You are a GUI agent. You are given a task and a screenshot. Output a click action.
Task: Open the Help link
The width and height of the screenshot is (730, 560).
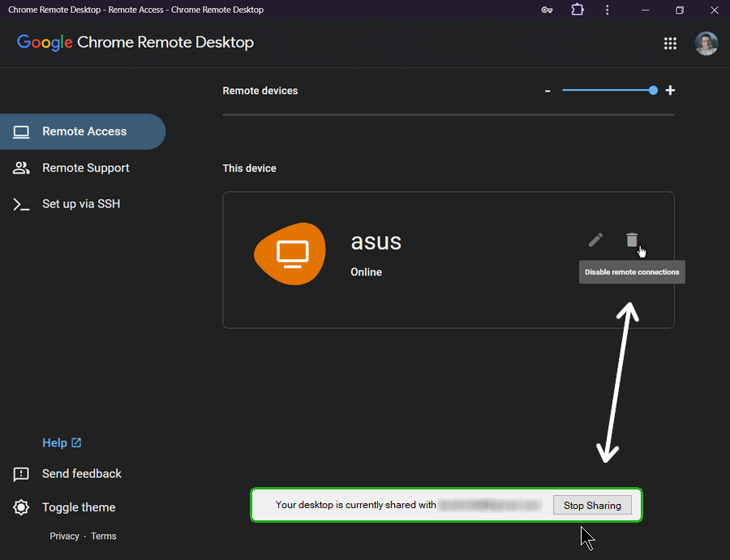(x=62, y=442)
